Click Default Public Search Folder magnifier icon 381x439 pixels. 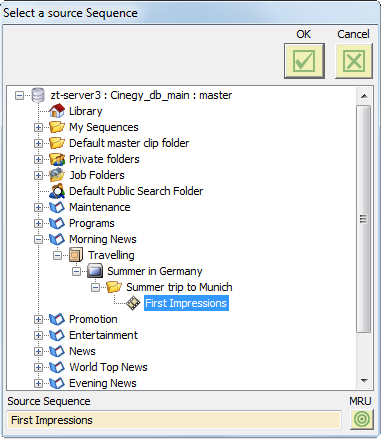point(57,191)
